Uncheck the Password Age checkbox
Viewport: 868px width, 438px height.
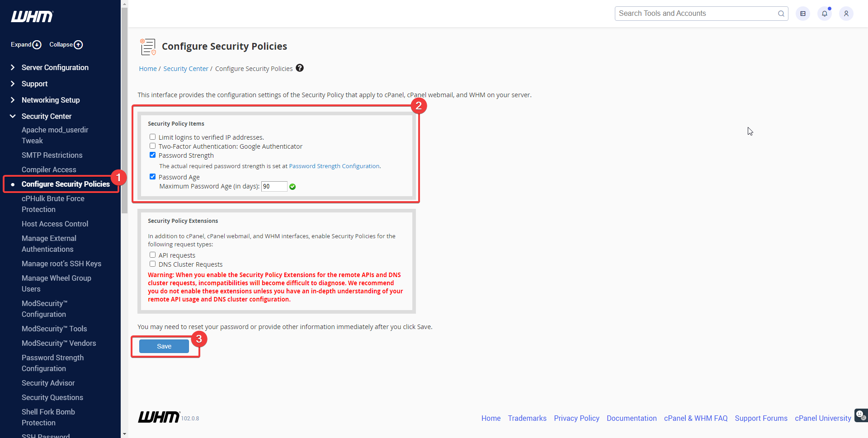[153, 177]
